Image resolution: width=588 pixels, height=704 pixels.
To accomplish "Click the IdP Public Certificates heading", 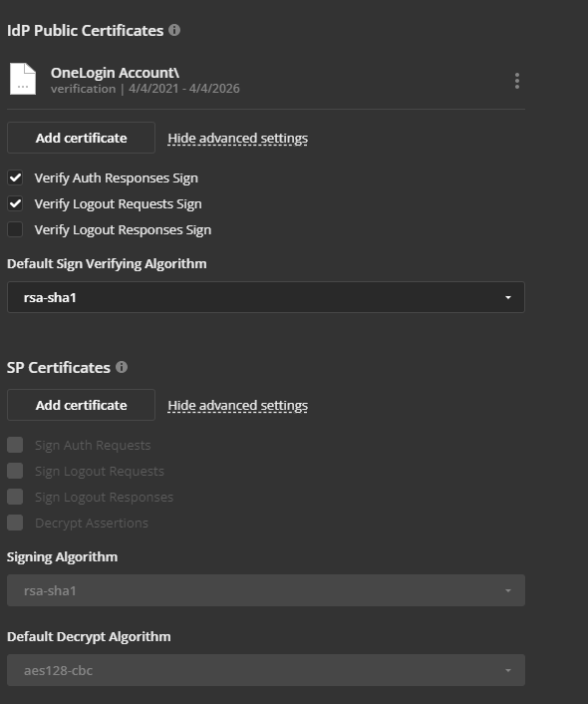I will pos(86,31).
